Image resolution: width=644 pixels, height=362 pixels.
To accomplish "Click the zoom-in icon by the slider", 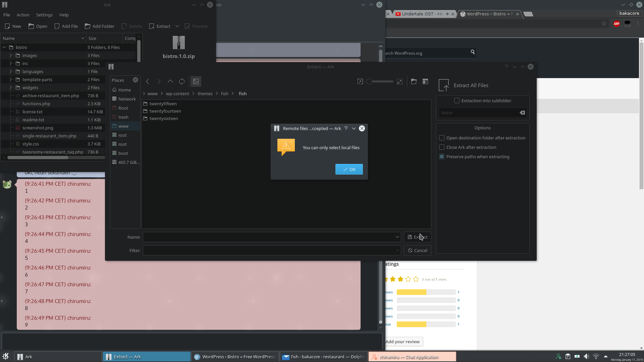I will click(400, 81).
